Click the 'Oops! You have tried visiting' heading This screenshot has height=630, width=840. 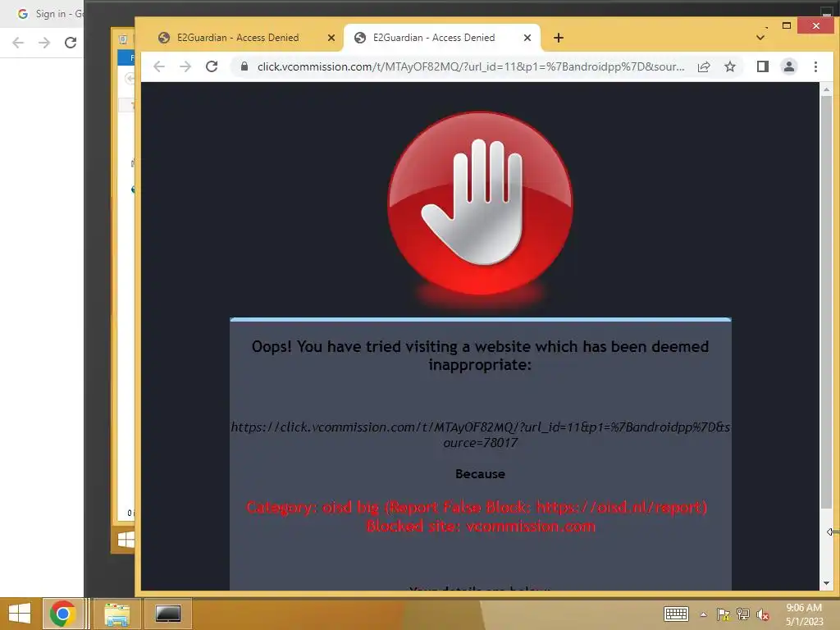480,355
